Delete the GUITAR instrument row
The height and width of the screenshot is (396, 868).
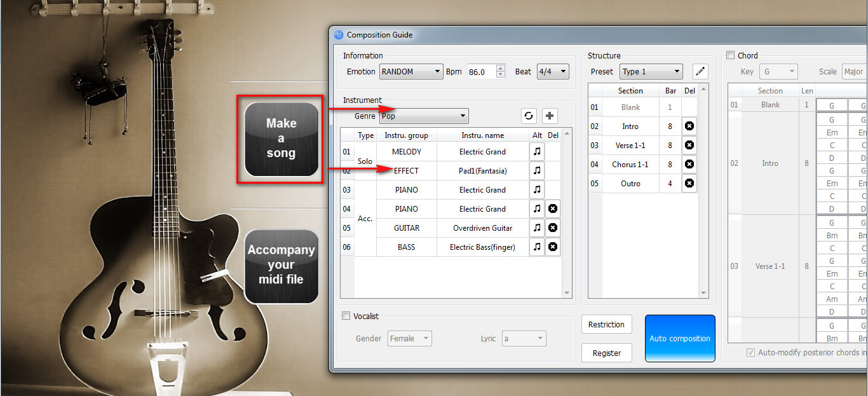click(x=553, y=228)
